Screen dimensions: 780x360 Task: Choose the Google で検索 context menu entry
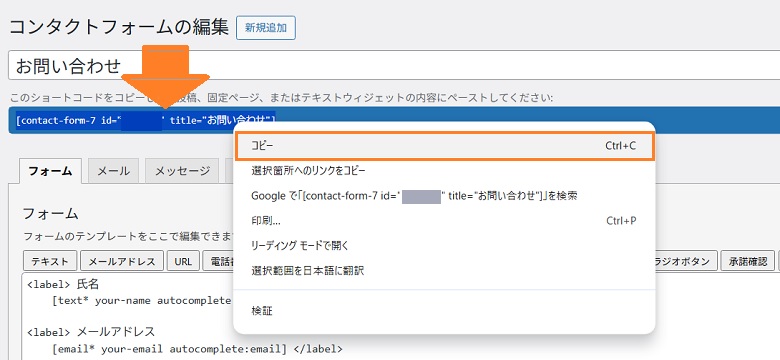pyautogui.click(x=444, y=196)
